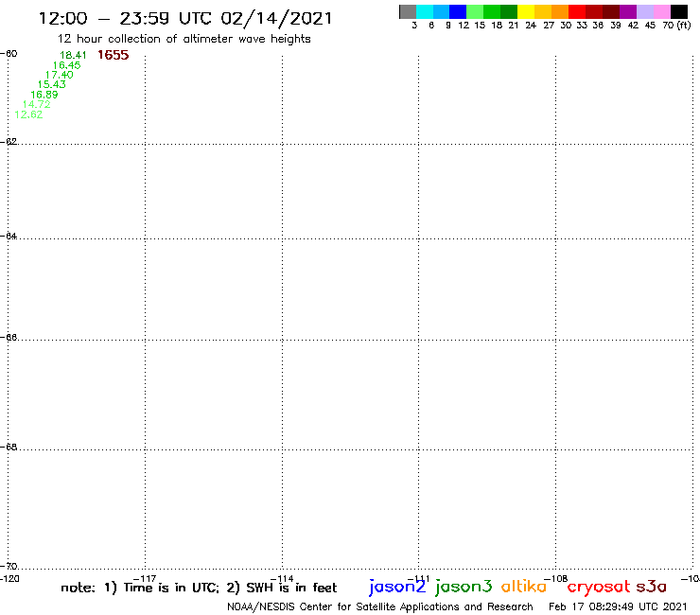
Task: Click the s3a satellite legend label
Action: (x=651, y=587)
